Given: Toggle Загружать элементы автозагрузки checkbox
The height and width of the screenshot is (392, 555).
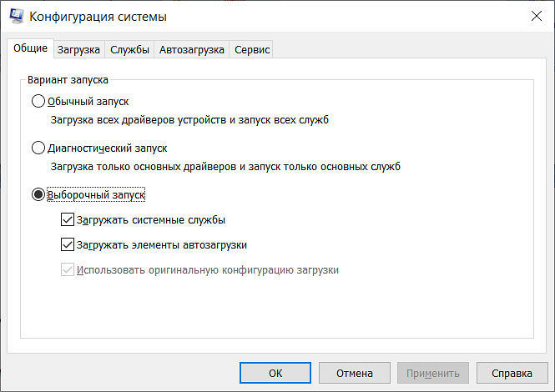Looking at the screenshot, I should pyautogui.click(x=68, y=245).
